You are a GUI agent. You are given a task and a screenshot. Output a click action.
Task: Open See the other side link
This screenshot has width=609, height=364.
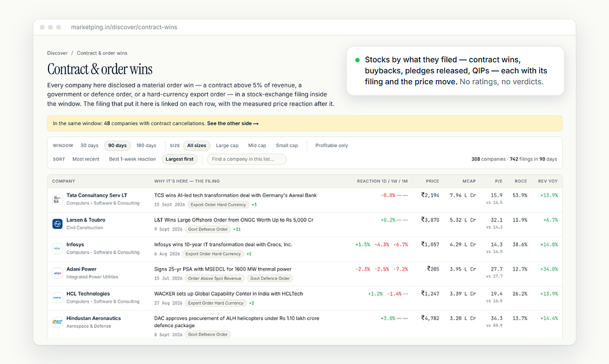[x=233, y=123]
